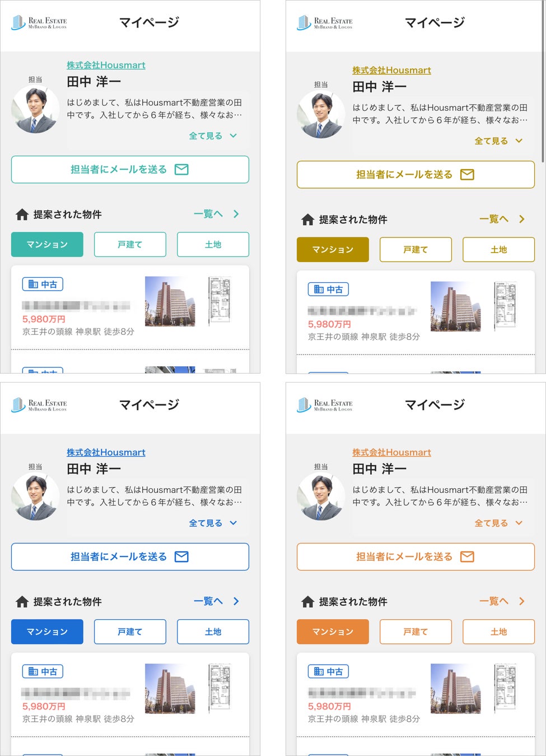
Task: Click house icon beside 提案された物件 in gold panel
Action: click(307, 220)
